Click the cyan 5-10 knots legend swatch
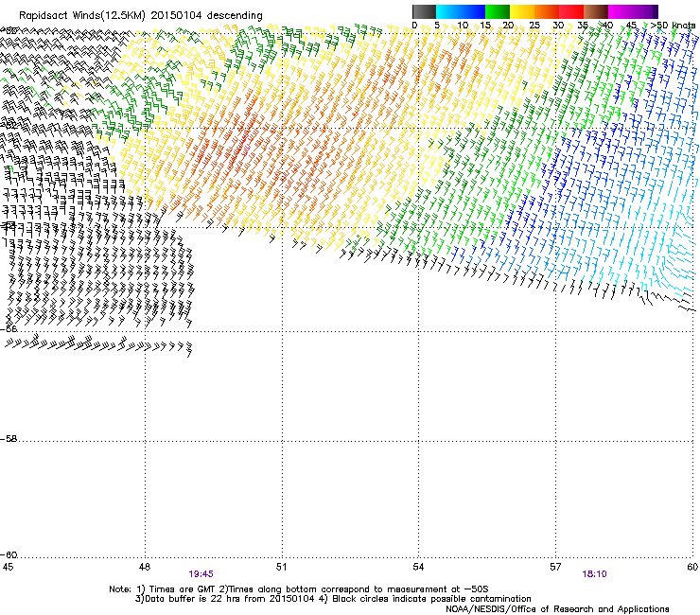Image resolution: width=700 pixels, height=615 pixels. tap(448, 11)
